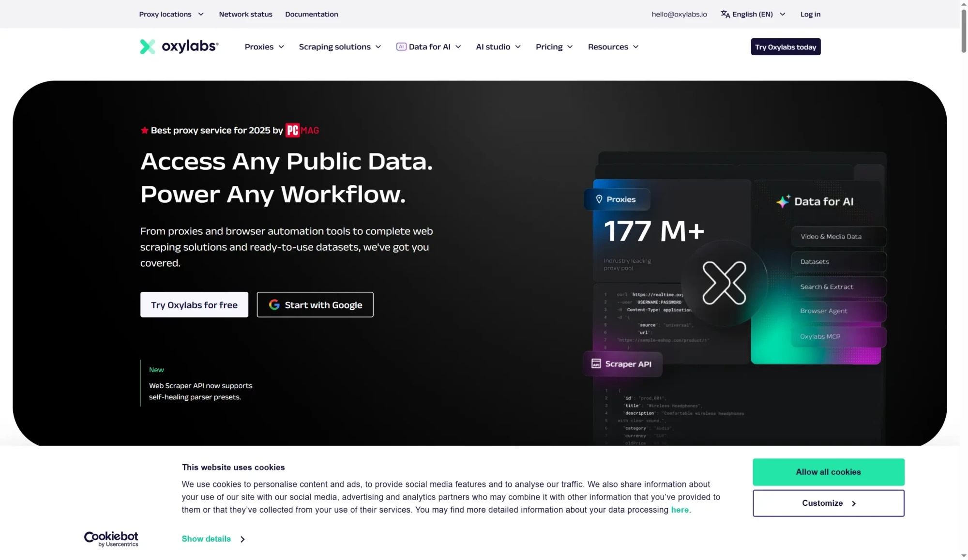
Task: Click the Google G icon in Start button
Action: 274,304
